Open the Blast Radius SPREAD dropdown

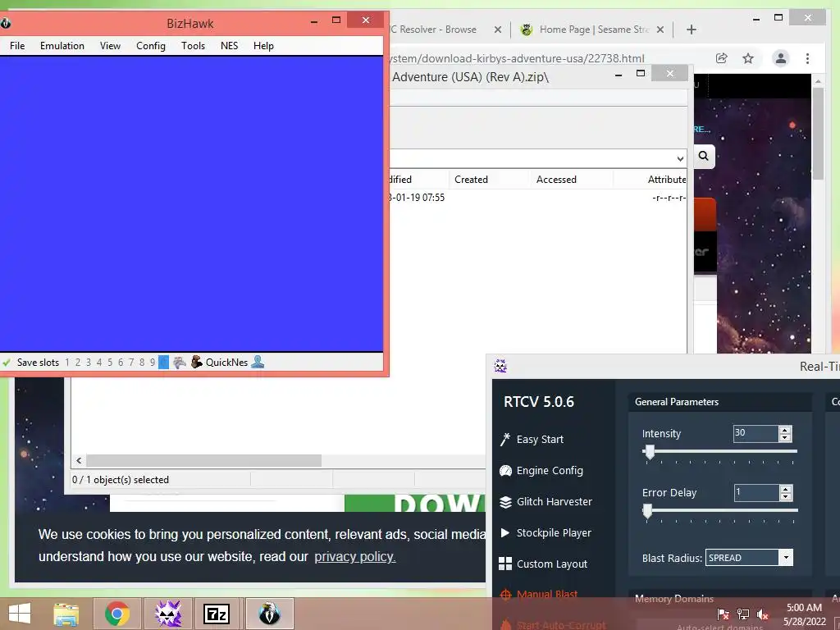click(786, 558)
